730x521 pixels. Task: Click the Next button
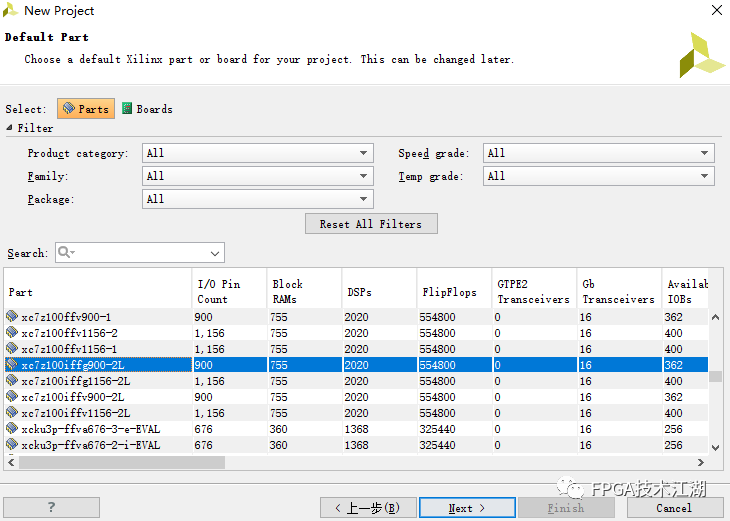tap(467, 507)
